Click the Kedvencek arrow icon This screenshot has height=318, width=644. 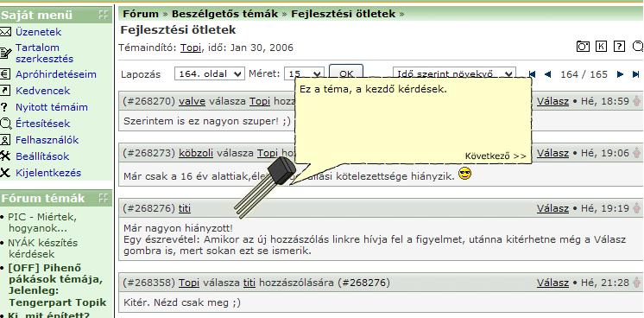pos(5,91)
